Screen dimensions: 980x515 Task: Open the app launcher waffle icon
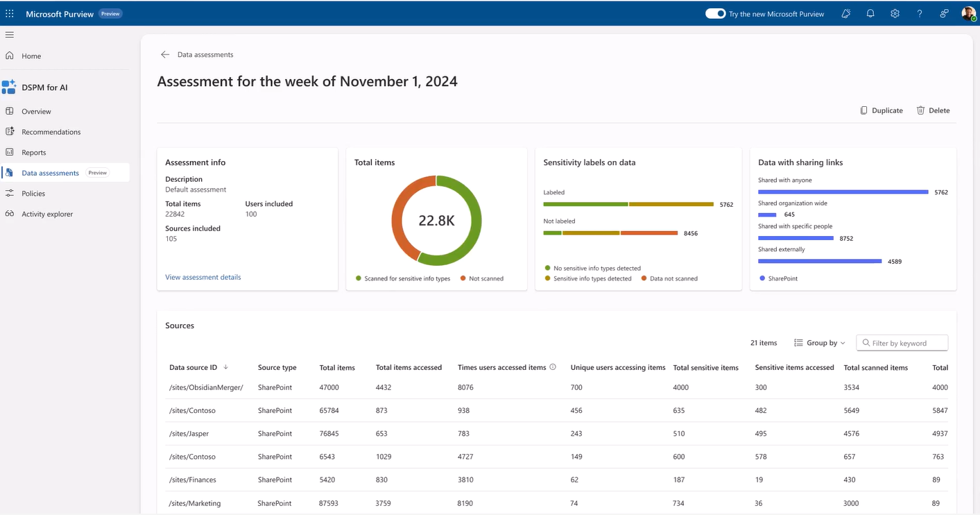[x=10, y=13]
